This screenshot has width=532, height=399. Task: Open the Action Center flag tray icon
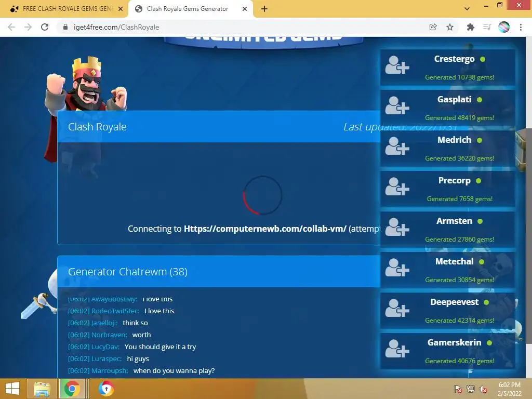(458, 389)
